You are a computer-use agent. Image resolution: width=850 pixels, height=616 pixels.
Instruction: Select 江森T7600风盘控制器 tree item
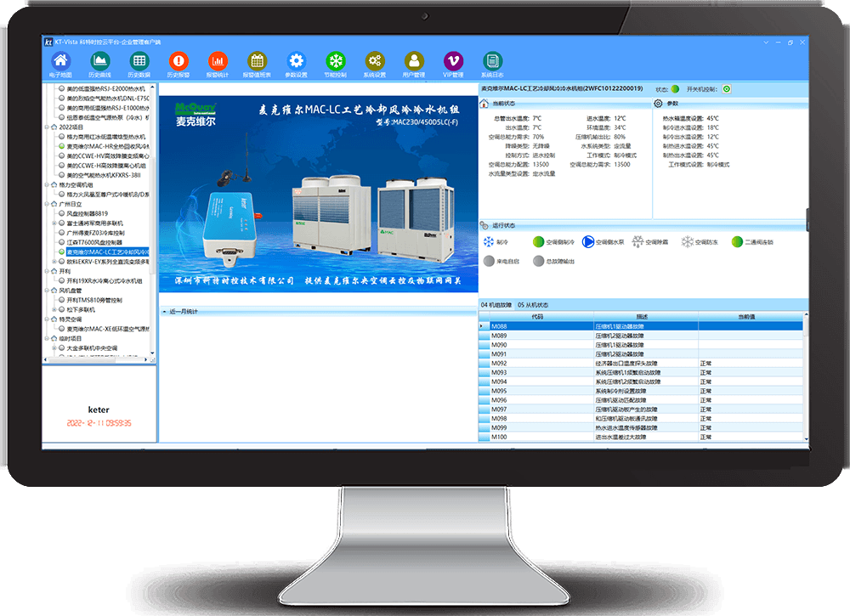(94, 242)
